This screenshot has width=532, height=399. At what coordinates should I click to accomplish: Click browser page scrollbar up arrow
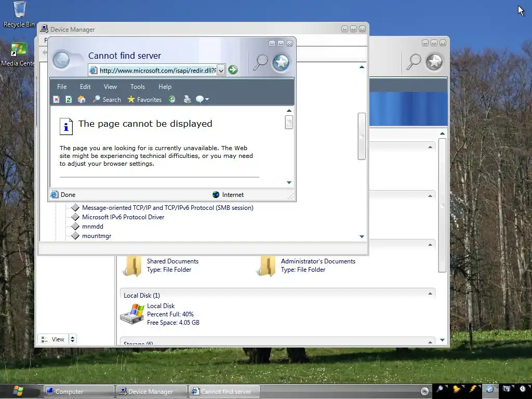click(x=289, y=111)
